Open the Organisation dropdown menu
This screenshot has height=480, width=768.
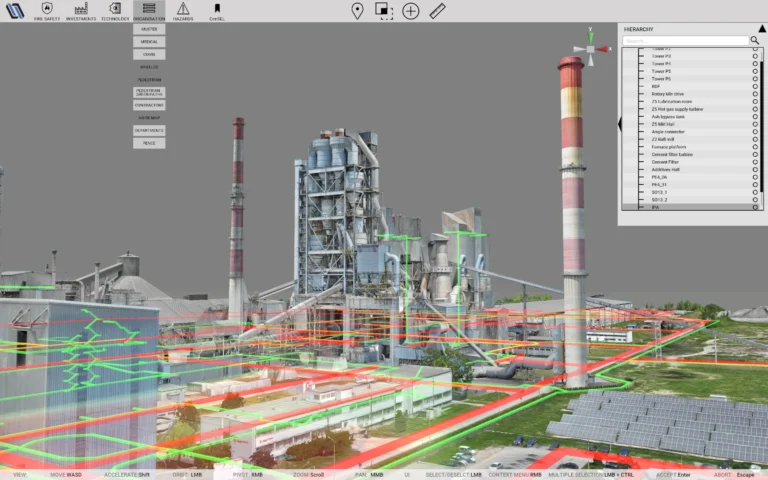click(149, 11)
